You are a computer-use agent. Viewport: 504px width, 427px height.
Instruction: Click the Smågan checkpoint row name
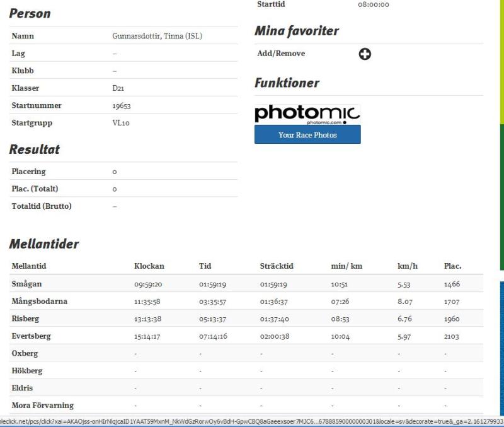[x=26, y=284]
